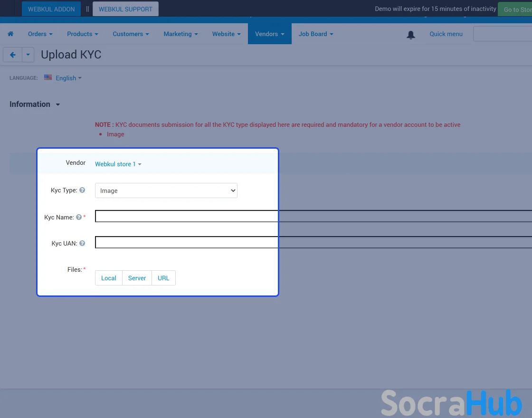
Task: Open the Products menu
Action: (x=82, y=34)
